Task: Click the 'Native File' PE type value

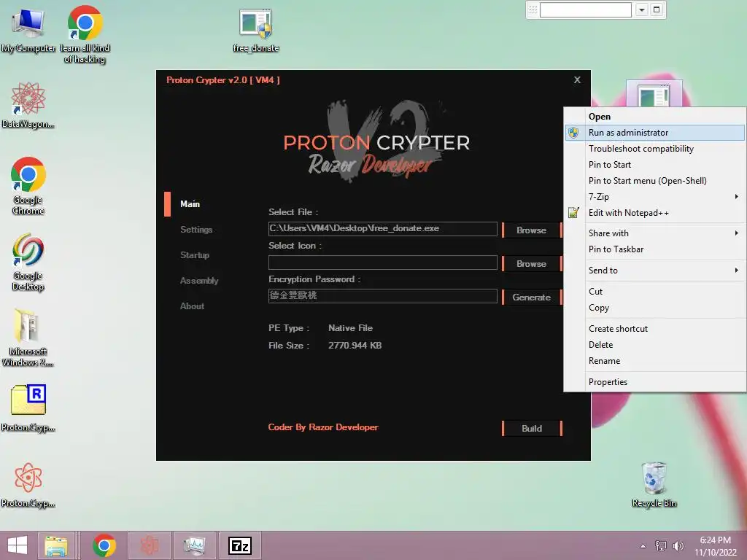Action: click(x=350, y=328)
